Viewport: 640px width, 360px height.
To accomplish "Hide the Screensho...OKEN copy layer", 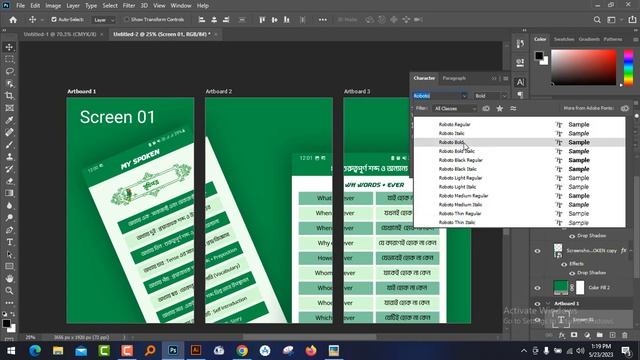I will (538, 251).
